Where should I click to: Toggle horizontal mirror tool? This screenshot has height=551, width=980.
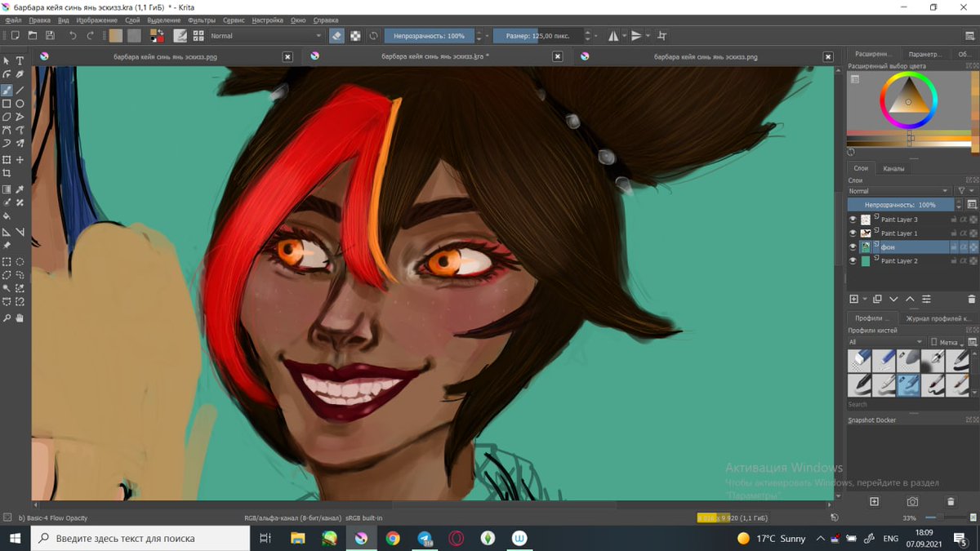click(613, 36)
